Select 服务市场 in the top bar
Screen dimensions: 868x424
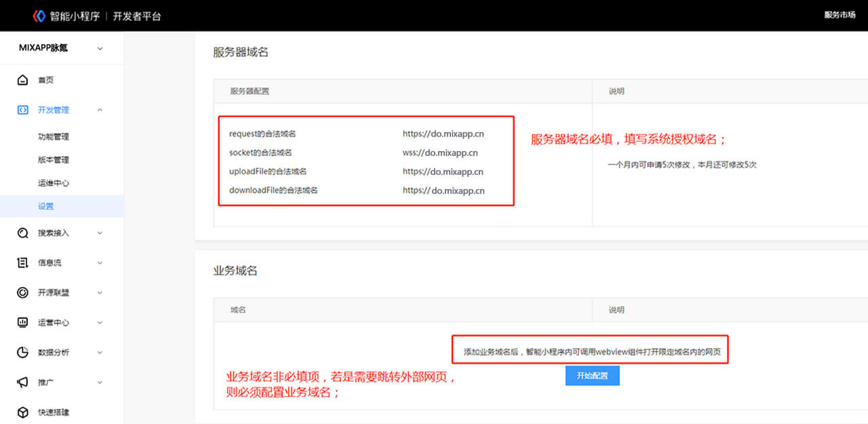click(x=840, y=15)
